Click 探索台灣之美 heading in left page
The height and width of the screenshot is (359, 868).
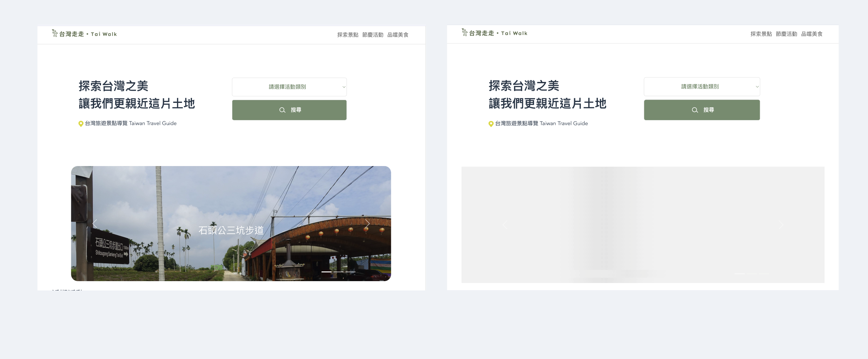pyautogui.click(x=114, y=86)
